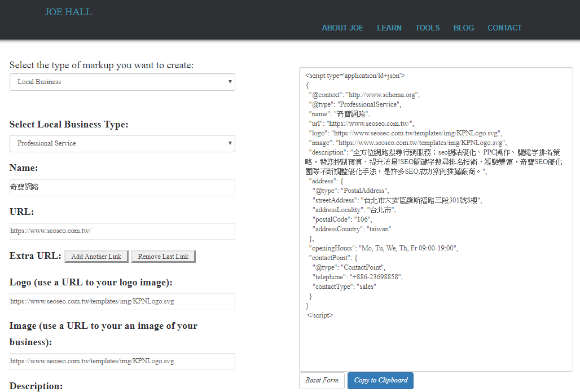
Task: Click the "openingHours" line in the code
Action: pos(384,248)
